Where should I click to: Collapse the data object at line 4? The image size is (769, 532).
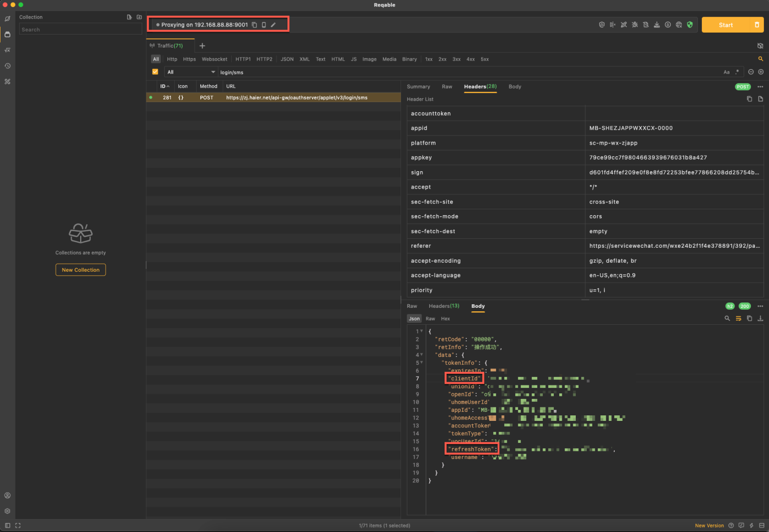tap(422, 354)
